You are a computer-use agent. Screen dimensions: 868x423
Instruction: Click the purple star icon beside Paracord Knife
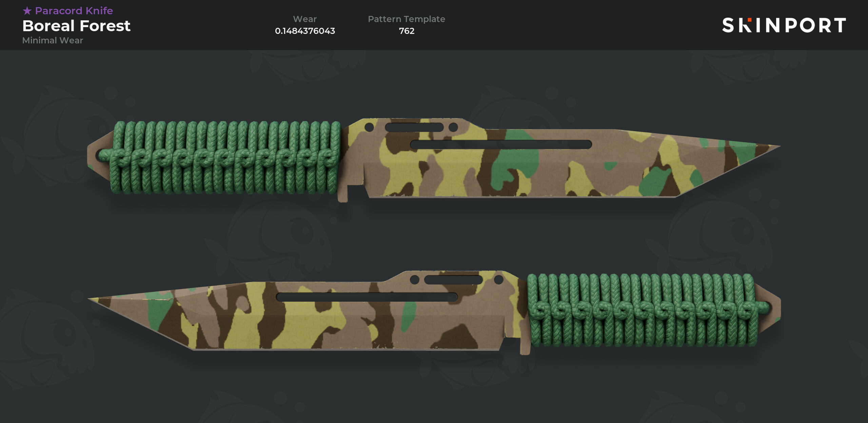(x=27, y=11)
